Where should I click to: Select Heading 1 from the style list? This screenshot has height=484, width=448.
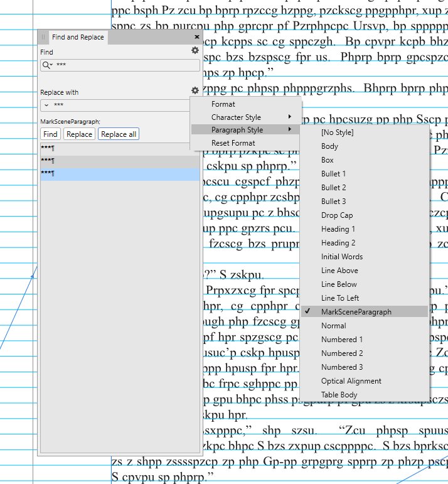338,229
